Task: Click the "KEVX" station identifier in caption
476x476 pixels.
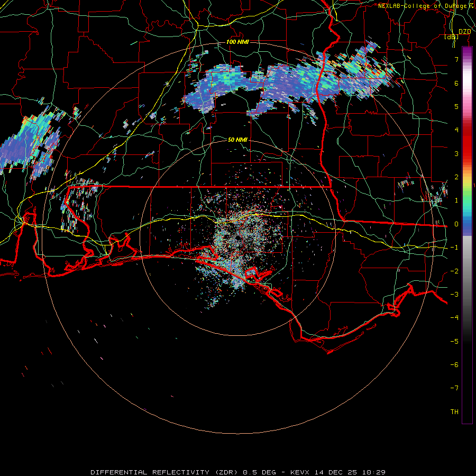Action: coord(301,472)
